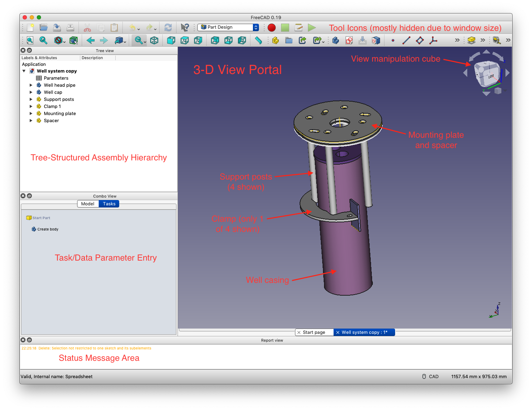Click the Create new sketch icon
The image size is (532, 410).
coord(349,40)
